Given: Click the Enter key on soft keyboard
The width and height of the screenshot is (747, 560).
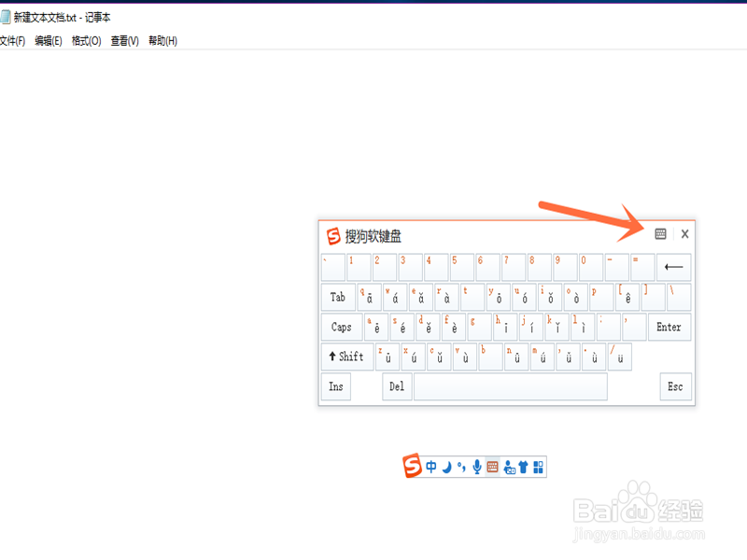Looking at the screenshot, I should click(669, 327).
